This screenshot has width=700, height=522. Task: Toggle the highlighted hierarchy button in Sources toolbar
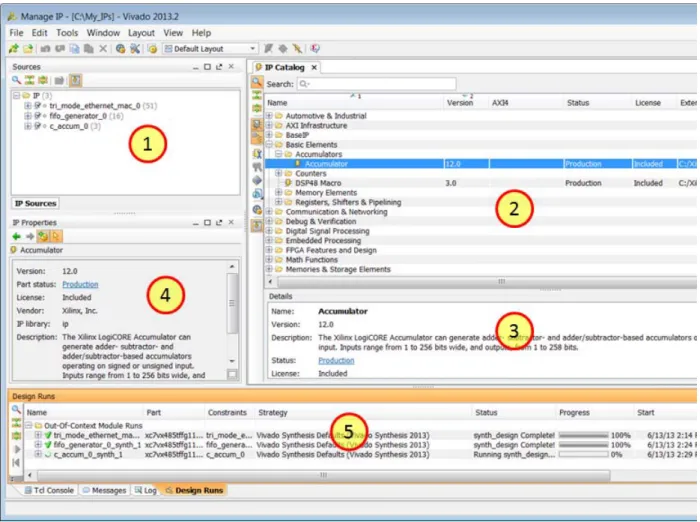[x=75, y=80]
